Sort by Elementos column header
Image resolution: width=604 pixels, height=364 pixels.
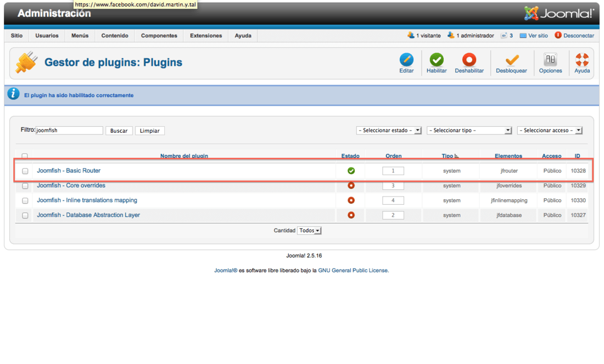[x=508, y=156]
